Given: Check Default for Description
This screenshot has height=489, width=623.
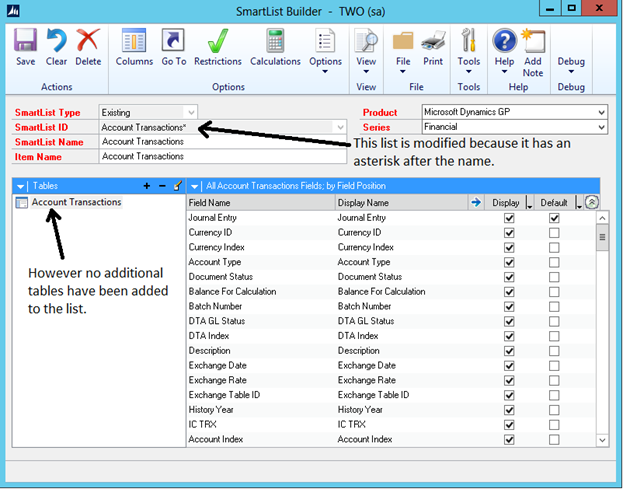Looking at the screenshot, I should [554, 351].
